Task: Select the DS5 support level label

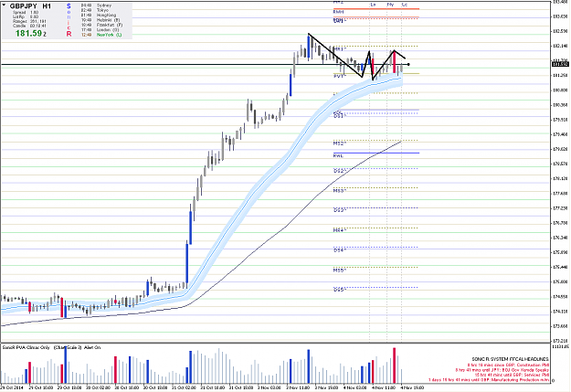Action: (x=339, y=290)
